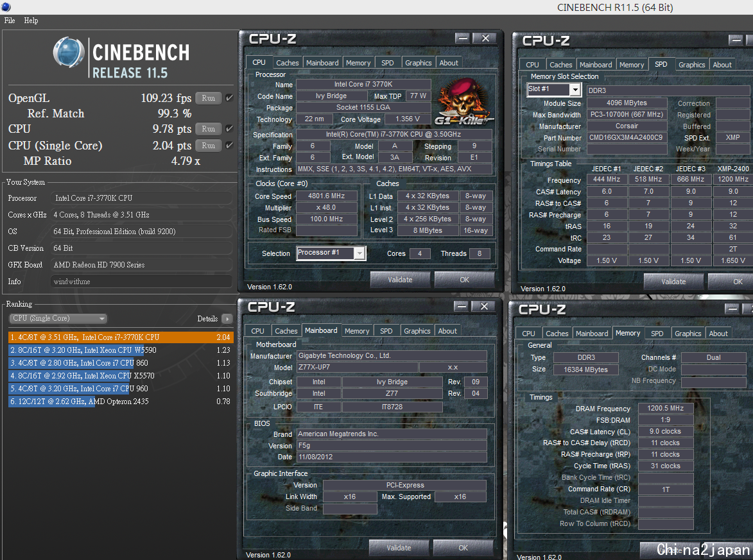The height and width of the screenshot is (560, 753).
Task: Click the G1-Killer skull logo
Action: (x=463, y=102)
